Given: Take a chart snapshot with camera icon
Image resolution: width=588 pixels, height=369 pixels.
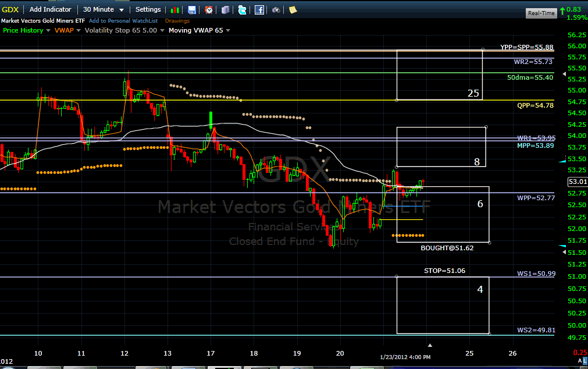Looking at the screenshot, I should 276,10.
